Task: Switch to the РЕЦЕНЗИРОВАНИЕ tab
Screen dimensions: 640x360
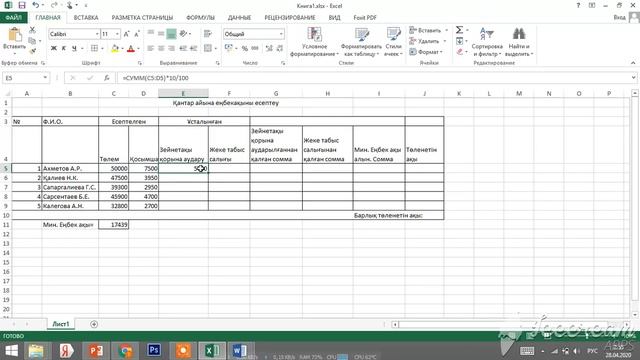Action: (290, 18)
